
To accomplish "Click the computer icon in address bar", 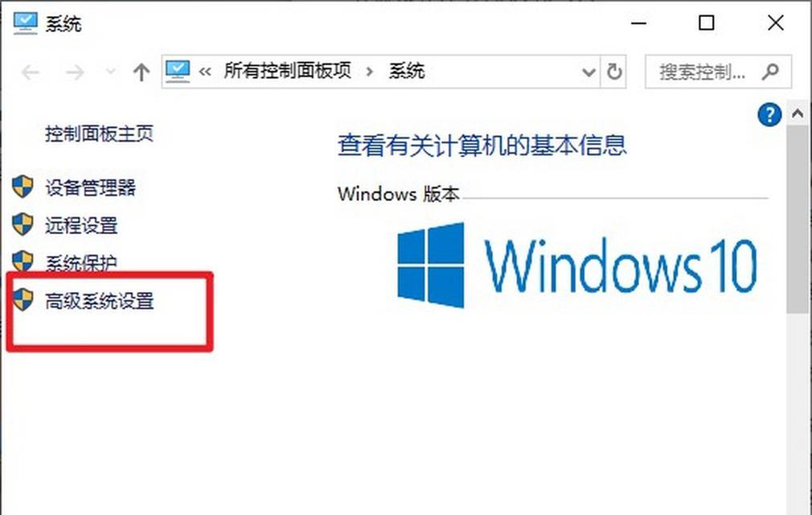I will (177, 71).
